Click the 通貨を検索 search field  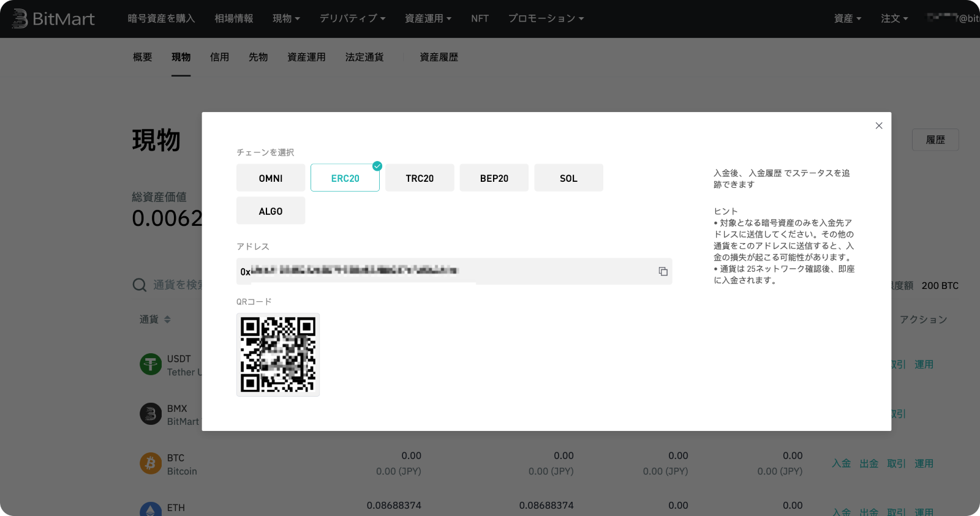178,285
